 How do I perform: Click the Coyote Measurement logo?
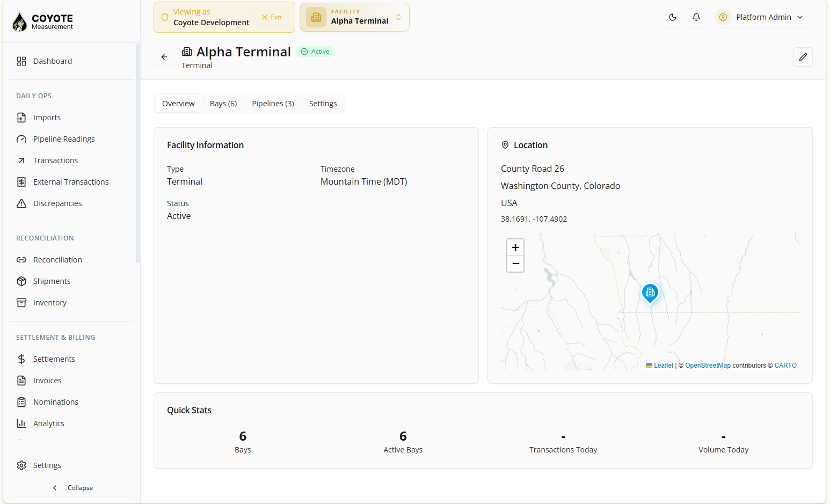[42, 22]
